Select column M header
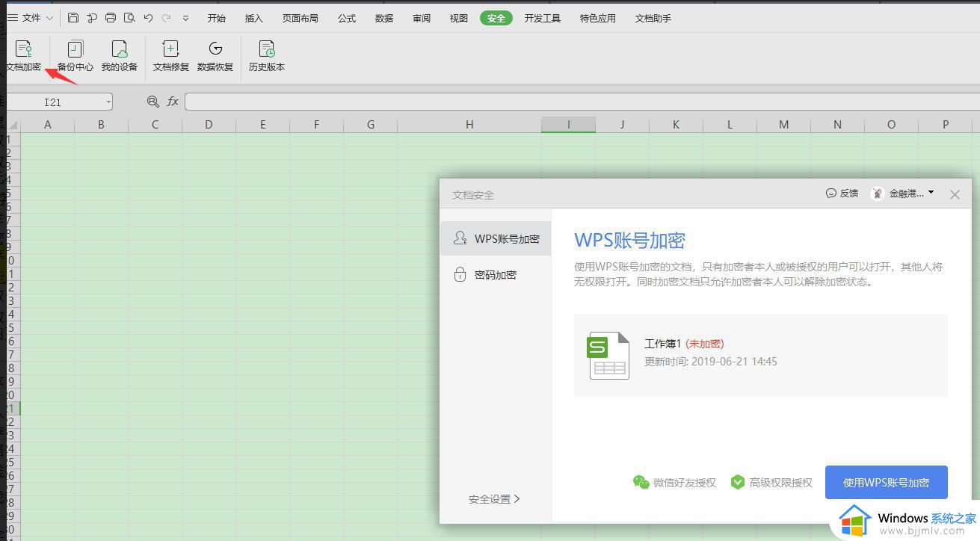This screenshot has width=980, height=541. click(783, 125)
